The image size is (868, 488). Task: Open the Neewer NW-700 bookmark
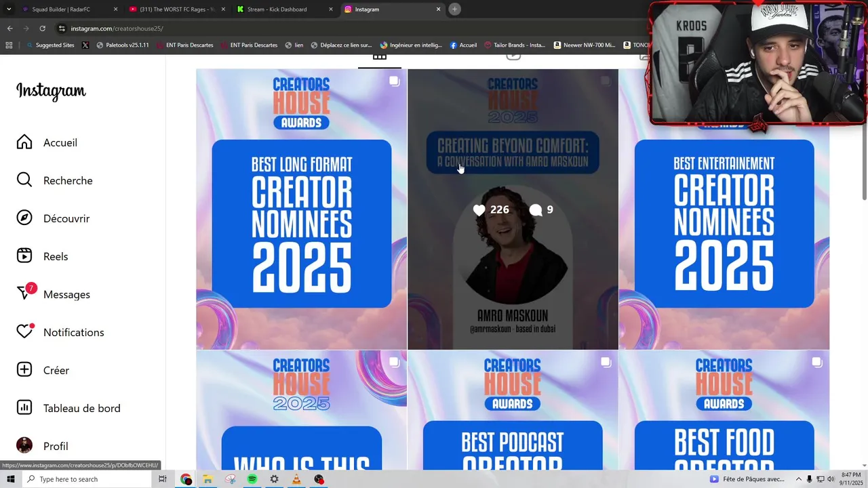coord(585,45)
